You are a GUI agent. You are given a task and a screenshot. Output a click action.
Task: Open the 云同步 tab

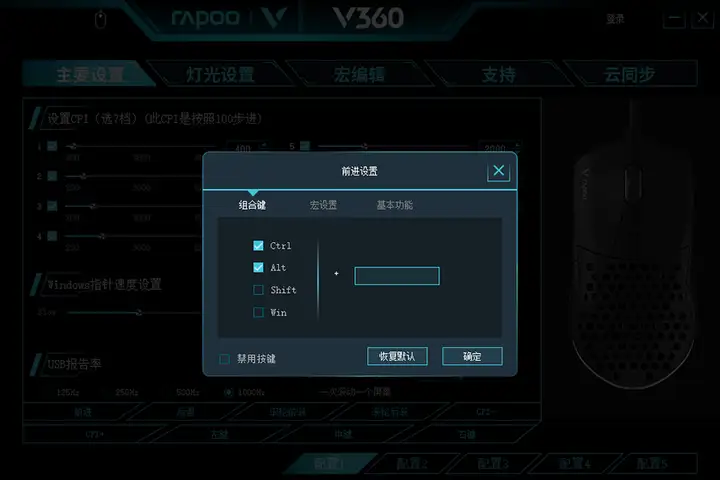tap(629, 74)
